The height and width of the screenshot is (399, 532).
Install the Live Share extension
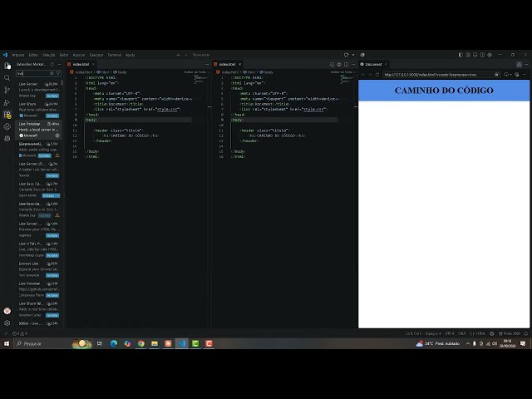coord(52,116)
